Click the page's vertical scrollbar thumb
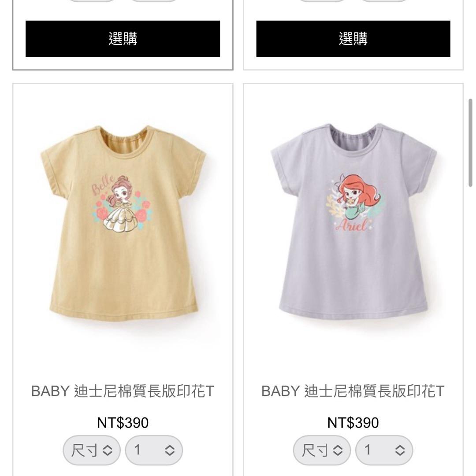The width and height of the screenshot is (476, 476). click(470, 142)
